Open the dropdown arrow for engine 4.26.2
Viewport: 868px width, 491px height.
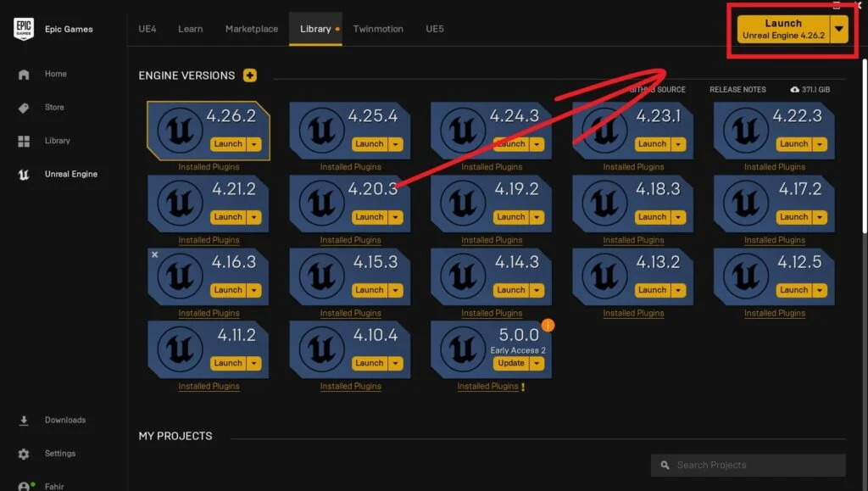[254, 144]
